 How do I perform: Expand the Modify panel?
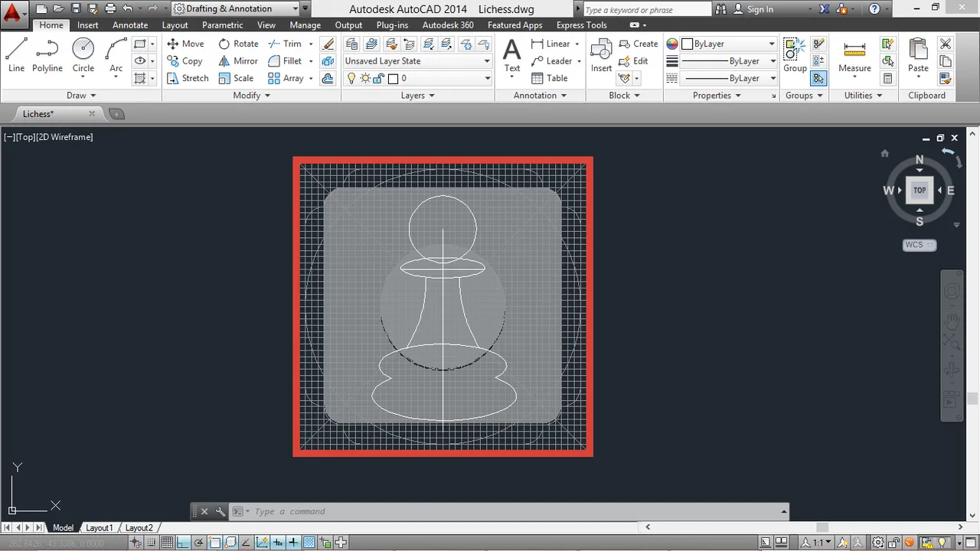pos(252,96)
